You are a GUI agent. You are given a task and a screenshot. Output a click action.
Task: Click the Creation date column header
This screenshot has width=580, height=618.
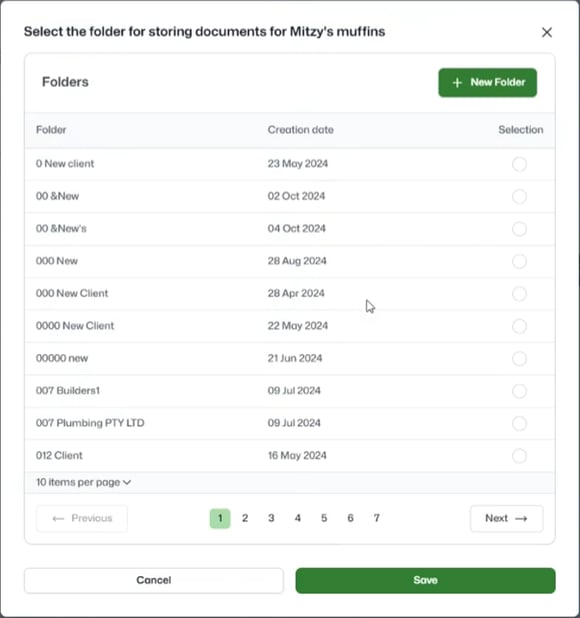click(301, 130)
